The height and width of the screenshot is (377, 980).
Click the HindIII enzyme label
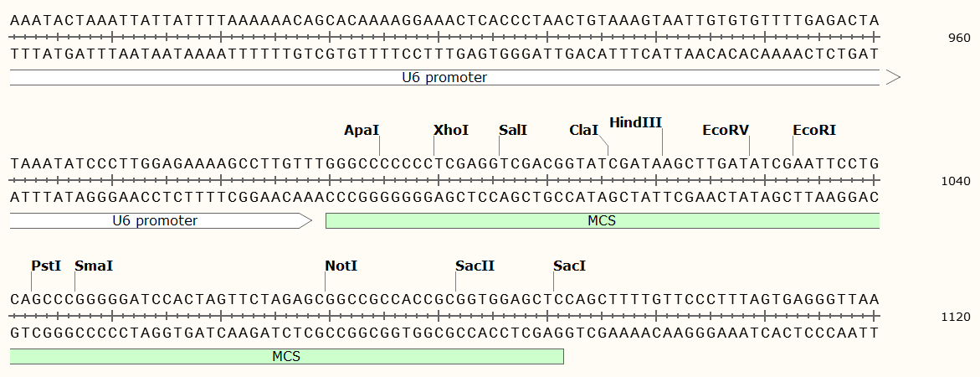[x=635, y=122]
